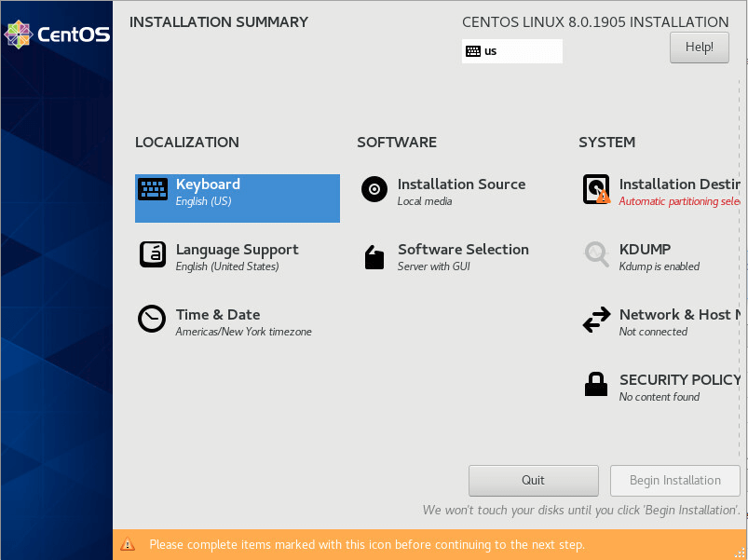Screen dimensions: 748x560
Task: Click the KDUMP magnifying glass icon
Action: click(596, 254)
